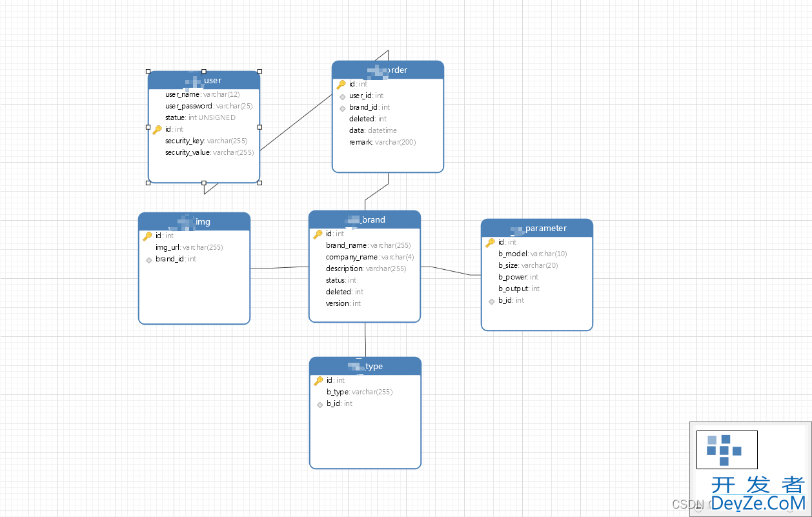Click the diamond icon in parameter's b_id row

point(491,301)
